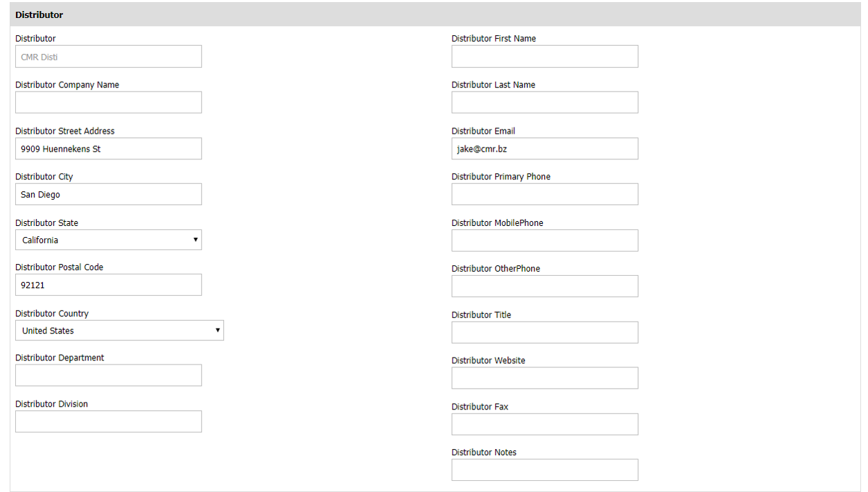Click the Distributor Notes field
The image size is (868, 492).
544,470
